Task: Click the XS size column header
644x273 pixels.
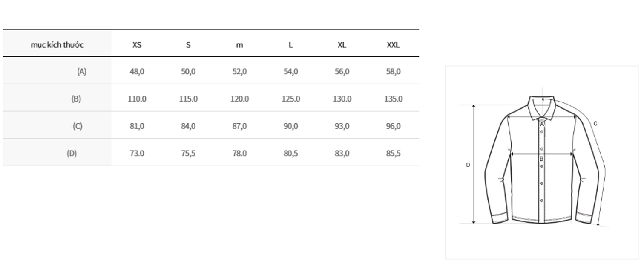Action: 137,45
